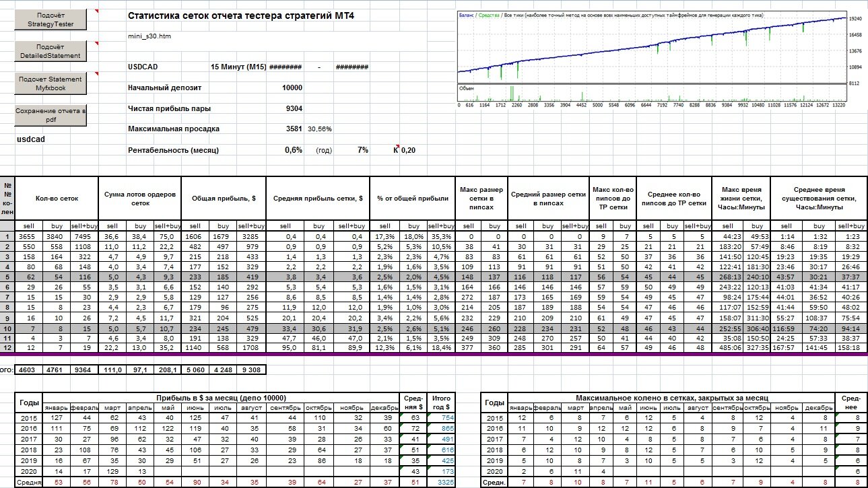The image size is (868, 488).
Task: Select max drawdown value 3581
Action: [x=294, y=129]
